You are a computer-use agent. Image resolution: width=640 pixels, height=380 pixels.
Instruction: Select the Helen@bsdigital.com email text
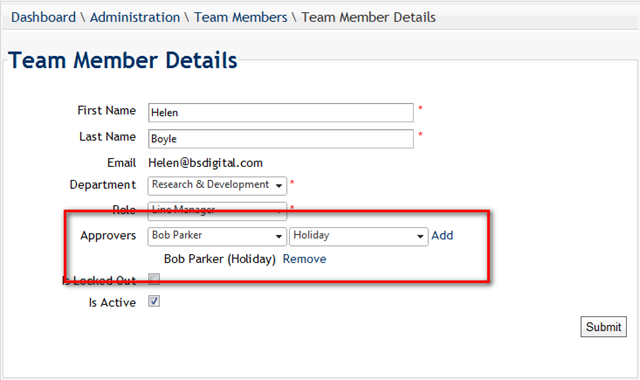[x=205, y=163]
